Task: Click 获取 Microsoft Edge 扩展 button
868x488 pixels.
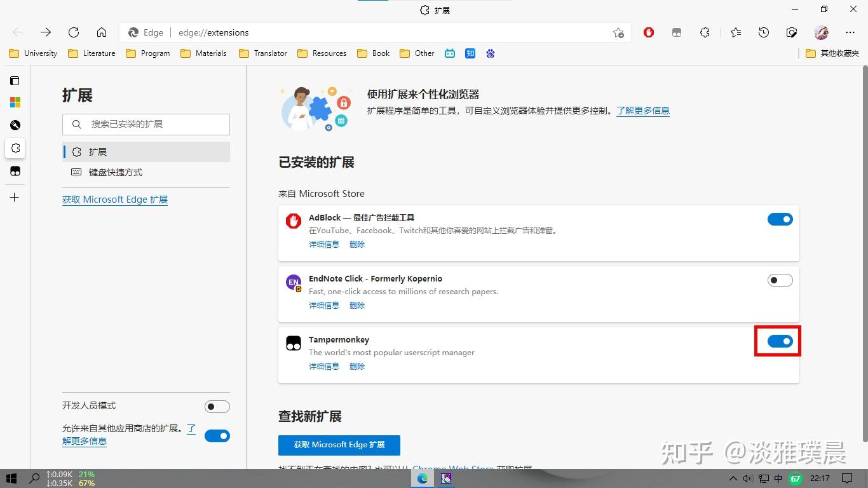Action: coord(339,445)
